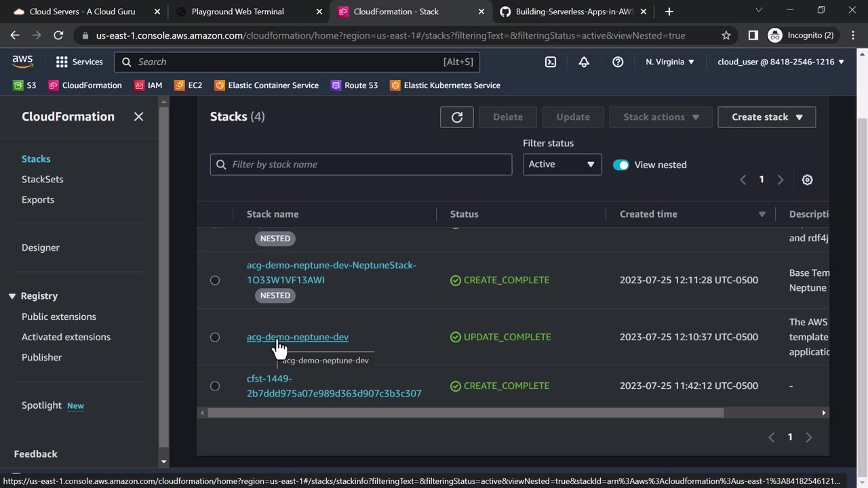
Task: Switch to the Playground Web Terminal tab
Action: click(237, 12)
